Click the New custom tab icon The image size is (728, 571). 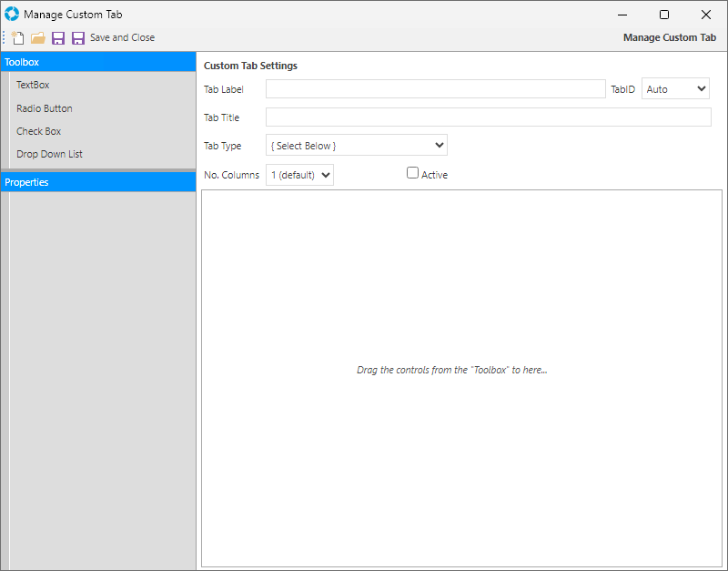click(x=18, y=38)
